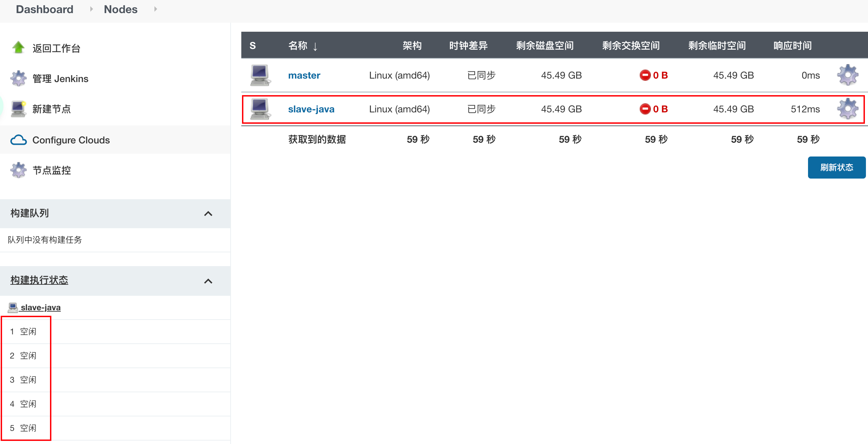Click the computer icon for 新建节点
The width and height of the screenshot is (868, 444).
point(18,109)
